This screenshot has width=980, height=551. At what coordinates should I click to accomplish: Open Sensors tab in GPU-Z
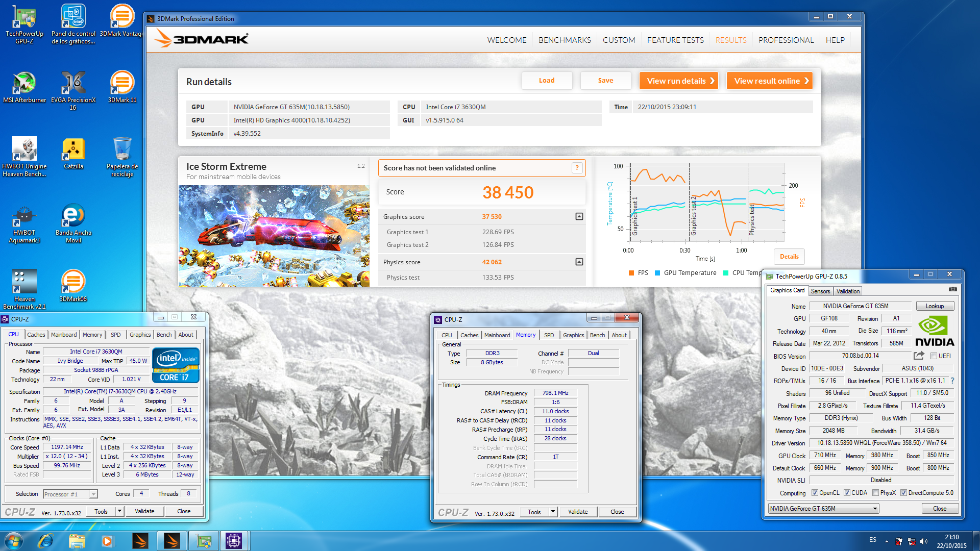pyautogui.click(x=820, y=291)
